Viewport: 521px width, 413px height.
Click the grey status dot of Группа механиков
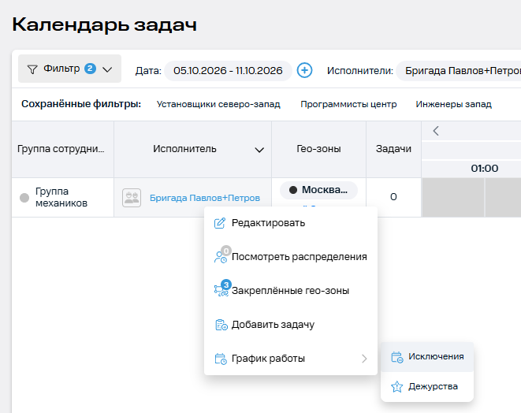pyautogui.click(x=24, y=197)
